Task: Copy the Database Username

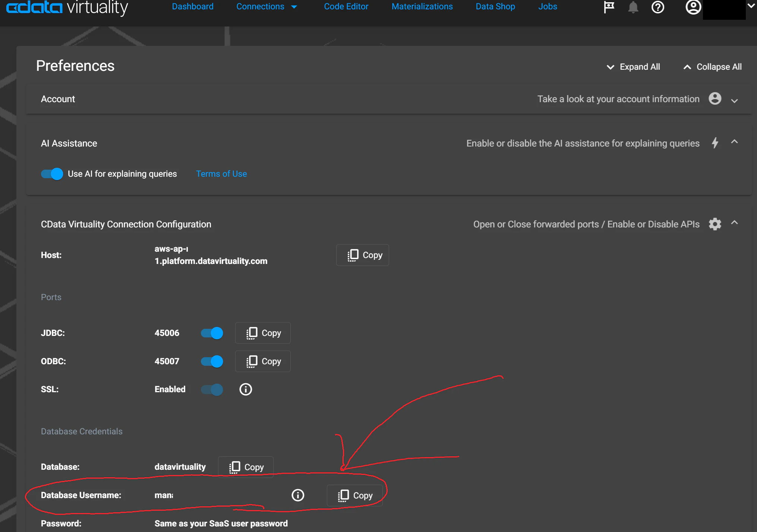Action: pos(355,495)
